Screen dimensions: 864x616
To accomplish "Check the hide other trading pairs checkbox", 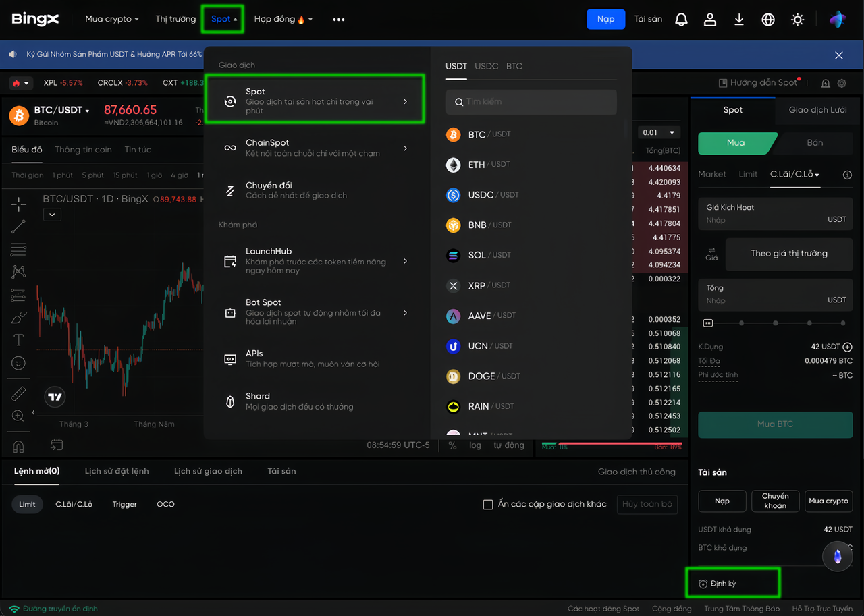I will coord(488,505).
